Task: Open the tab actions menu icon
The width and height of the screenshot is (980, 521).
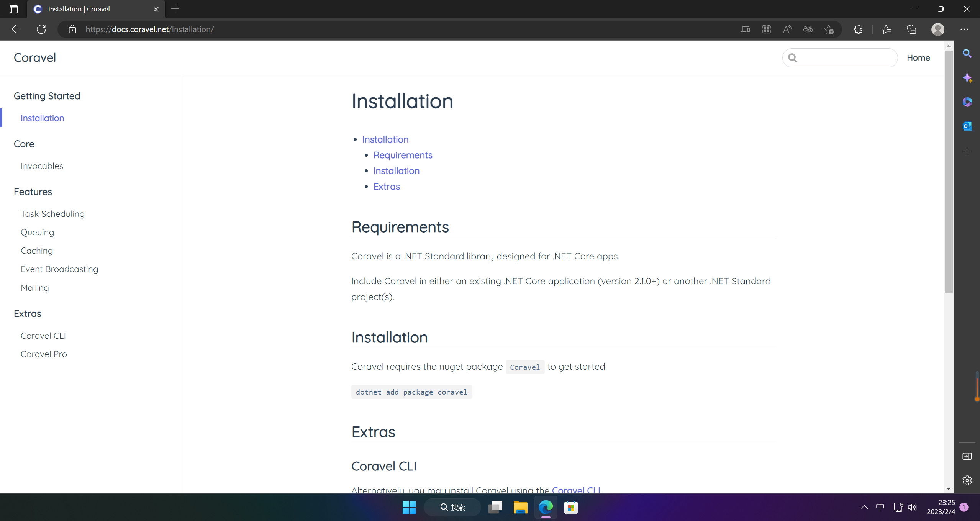Action: click(14, 9)
